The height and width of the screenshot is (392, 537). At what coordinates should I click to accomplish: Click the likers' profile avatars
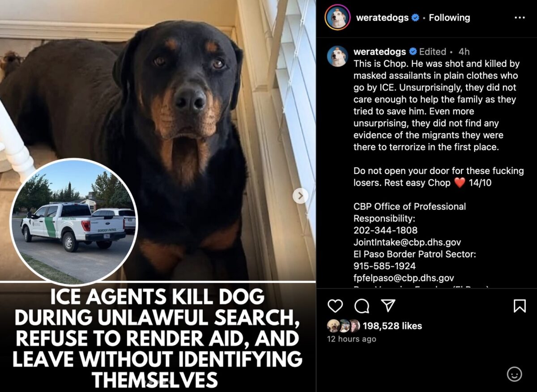[x=344, y=326]
